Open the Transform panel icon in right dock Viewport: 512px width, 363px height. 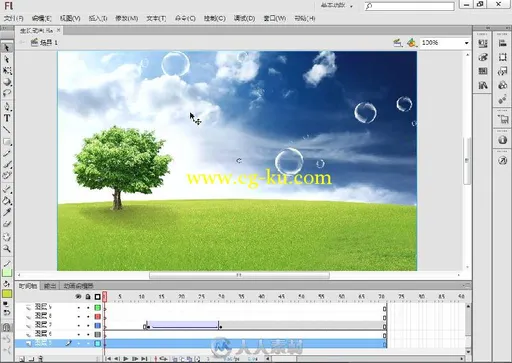point(503,57)
